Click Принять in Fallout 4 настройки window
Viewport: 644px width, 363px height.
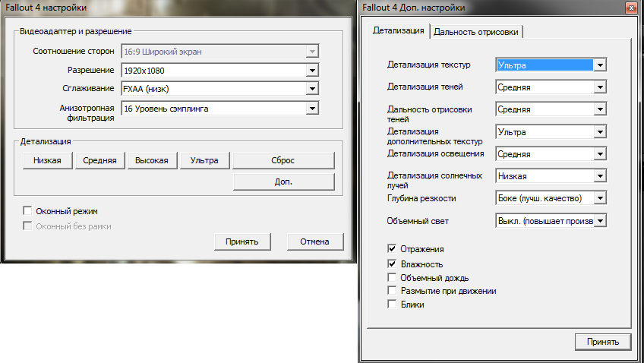(x=242, y=241)
